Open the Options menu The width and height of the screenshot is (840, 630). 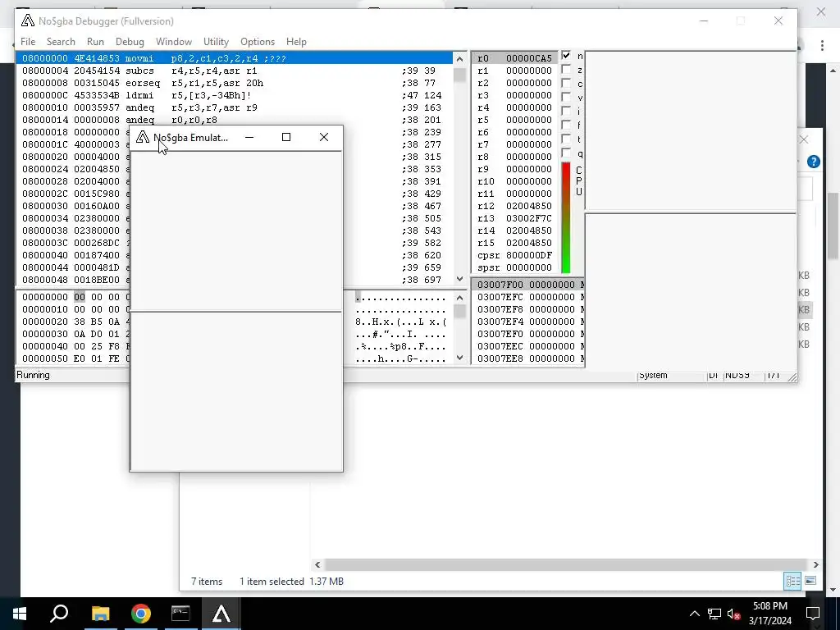coord(257,42)
